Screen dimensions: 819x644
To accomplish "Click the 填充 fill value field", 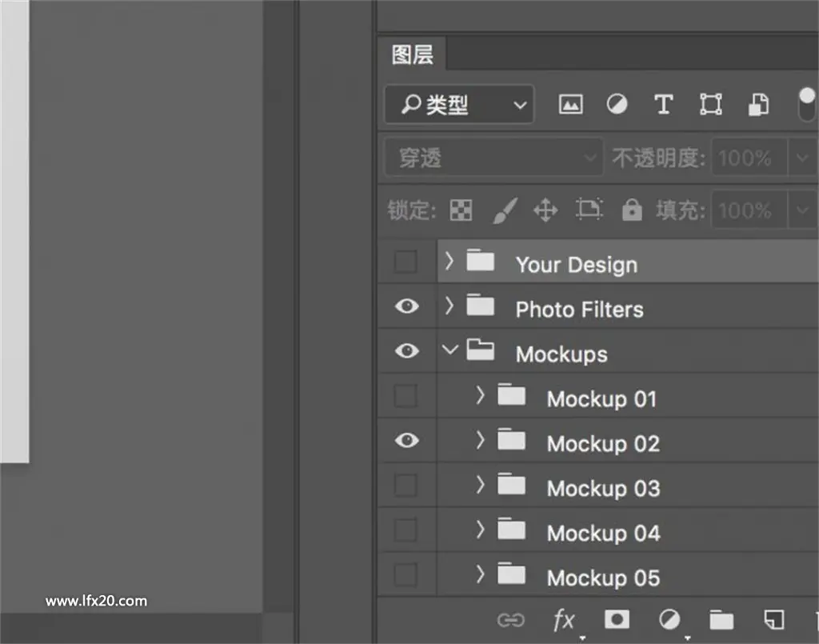I will [x=749, y=210].
